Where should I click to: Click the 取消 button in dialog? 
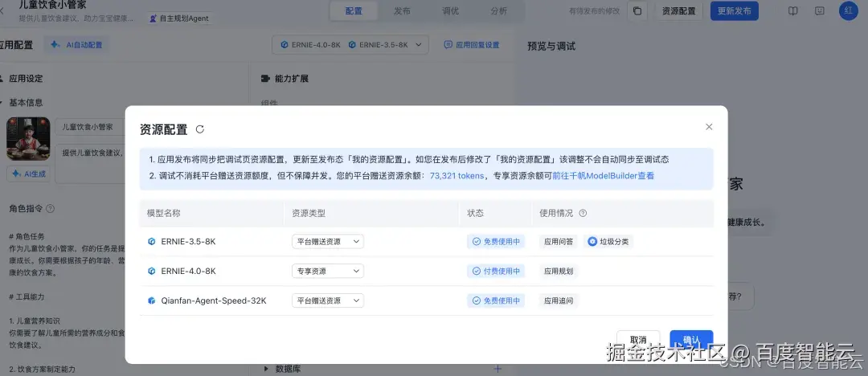click(x=638, y=340)
